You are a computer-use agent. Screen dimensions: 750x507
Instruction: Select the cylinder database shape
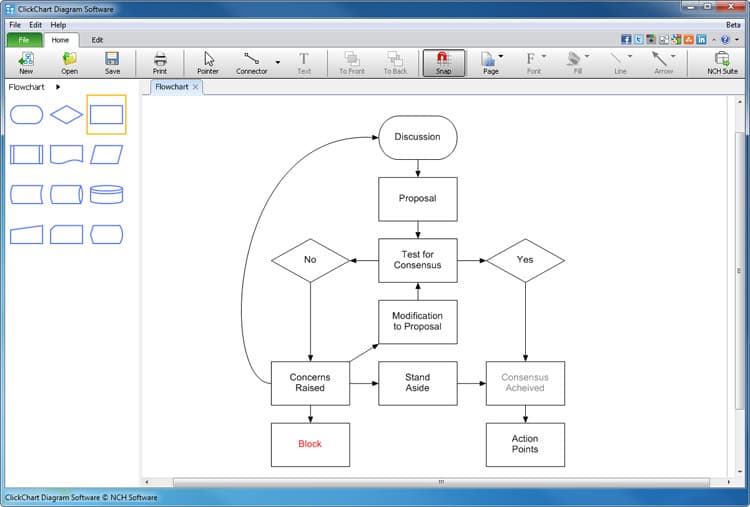(x=106, y=194)
